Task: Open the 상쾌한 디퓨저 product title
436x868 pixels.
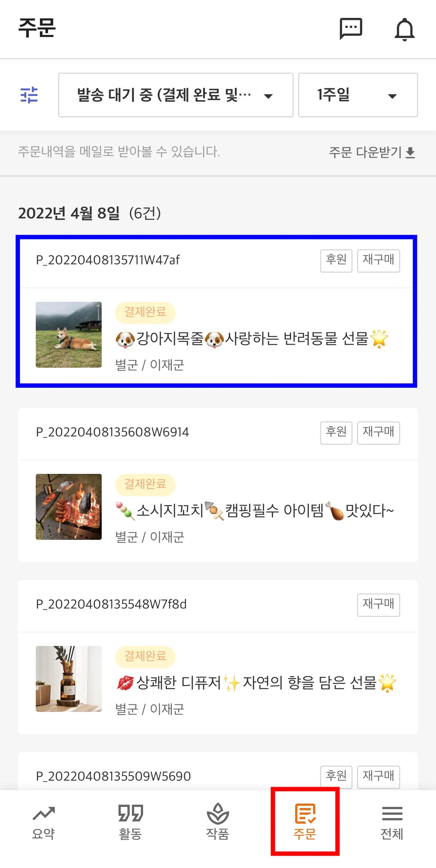Action: point(256,683)
